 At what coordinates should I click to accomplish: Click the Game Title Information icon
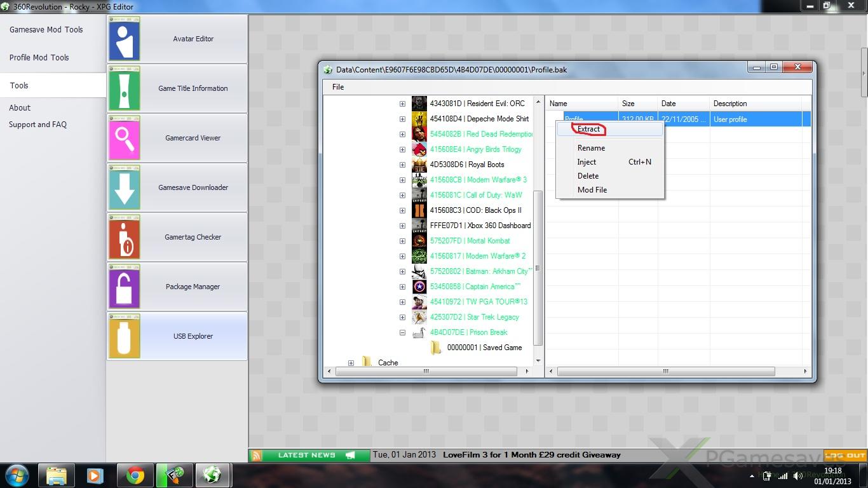click(x=125, y=88)
